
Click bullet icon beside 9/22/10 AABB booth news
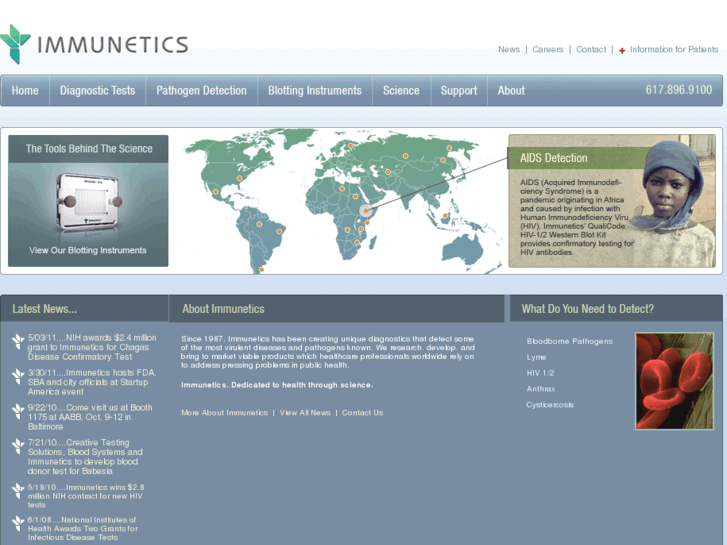tap(18, 411)
